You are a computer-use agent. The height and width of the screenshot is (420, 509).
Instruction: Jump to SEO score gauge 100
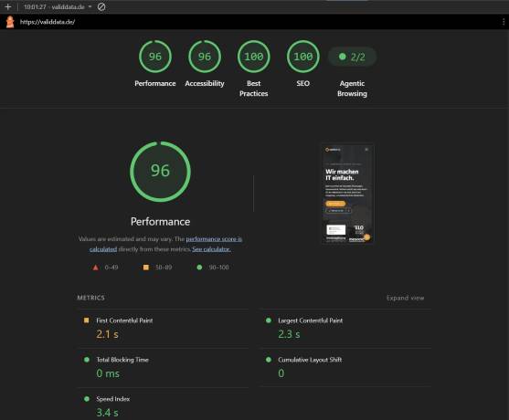tap(302, 57)
